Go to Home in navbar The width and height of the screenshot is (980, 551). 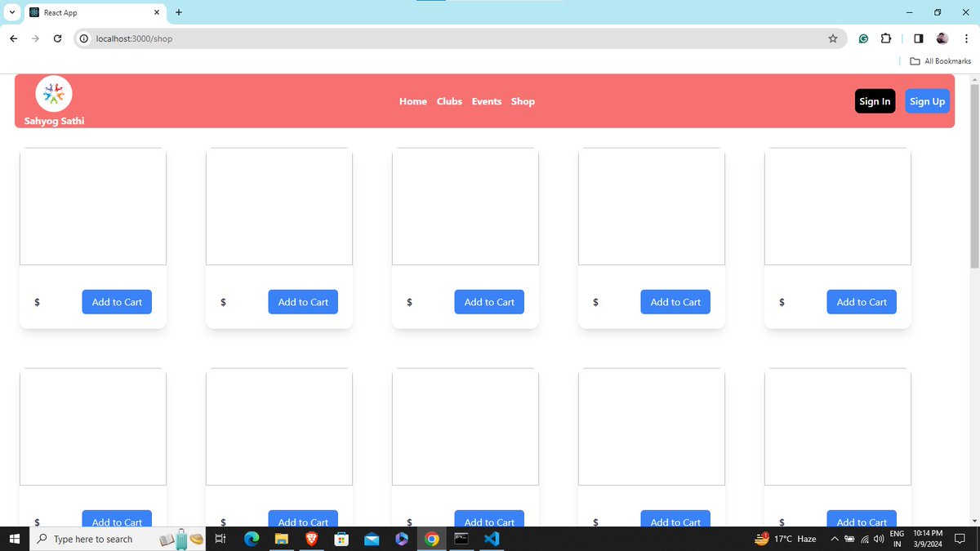click(x=413, y=101)
